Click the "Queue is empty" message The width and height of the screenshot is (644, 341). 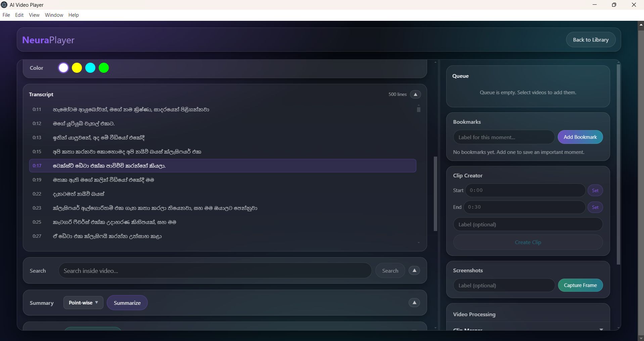[528, 93]
